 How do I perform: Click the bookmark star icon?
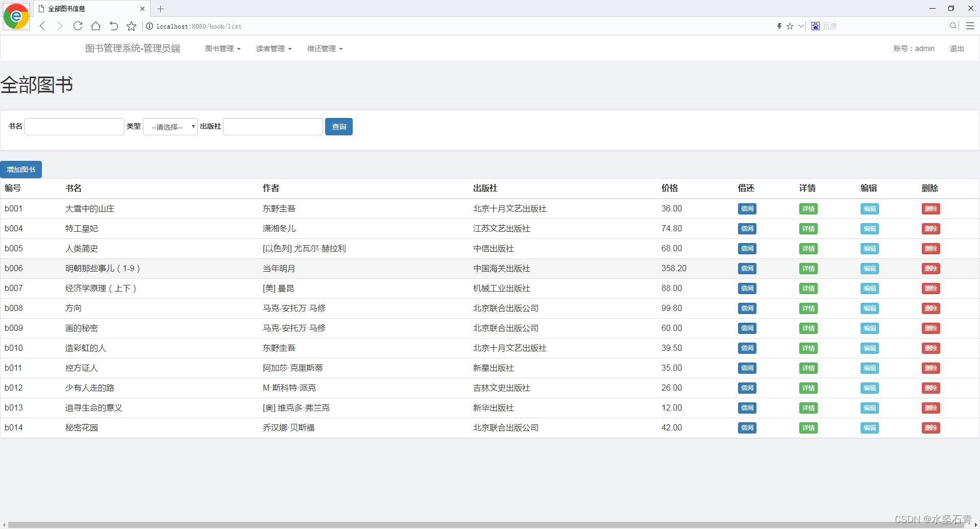pyautogui.click(x=131, y=26)
